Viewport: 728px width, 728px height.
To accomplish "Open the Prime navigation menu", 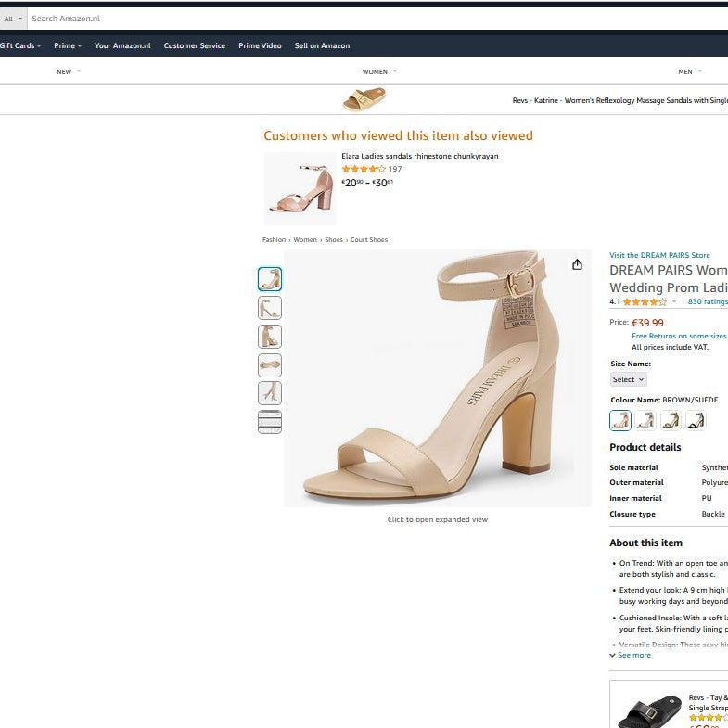I will 68,45.
